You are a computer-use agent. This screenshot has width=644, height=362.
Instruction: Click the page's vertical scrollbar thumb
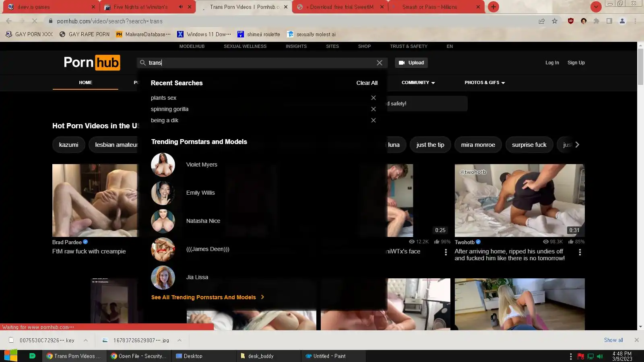640,66
